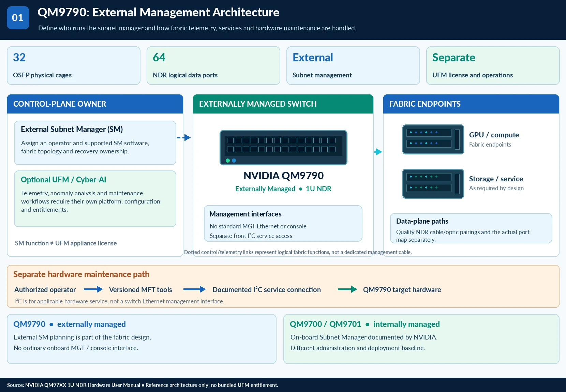Click the 'Management interfaces' heading

pos(245,214)
